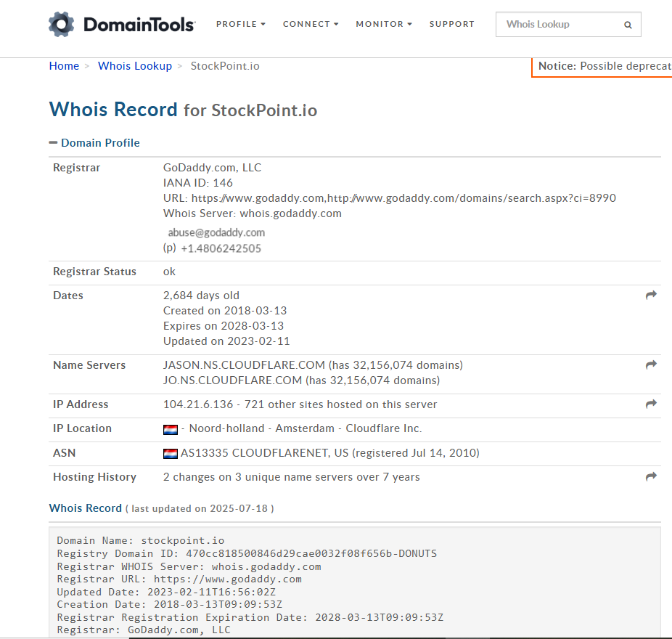
Task: Click 'Whois Server: whois.godaddy.com' line
Action: 253,213
